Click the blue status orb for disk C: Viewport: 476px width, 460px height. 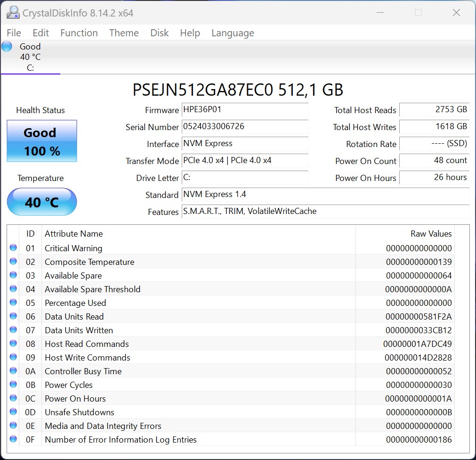(7, 46)
